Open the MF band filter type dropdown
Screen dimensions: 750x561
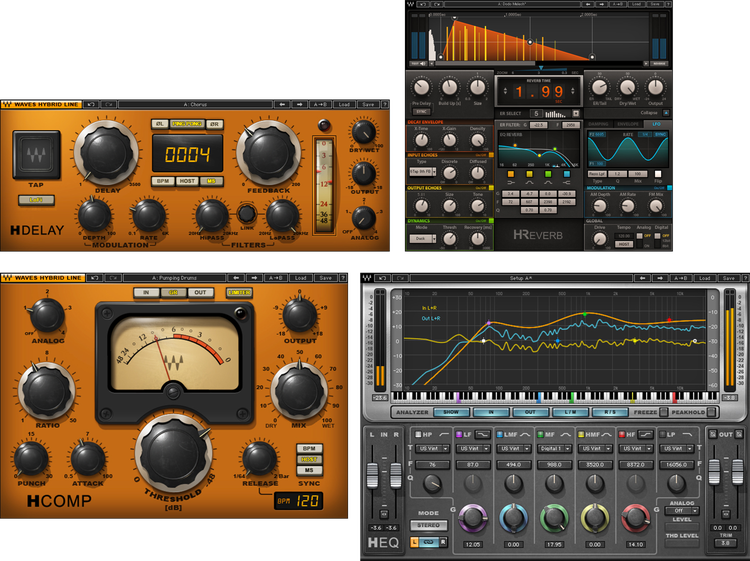(553, 449)
